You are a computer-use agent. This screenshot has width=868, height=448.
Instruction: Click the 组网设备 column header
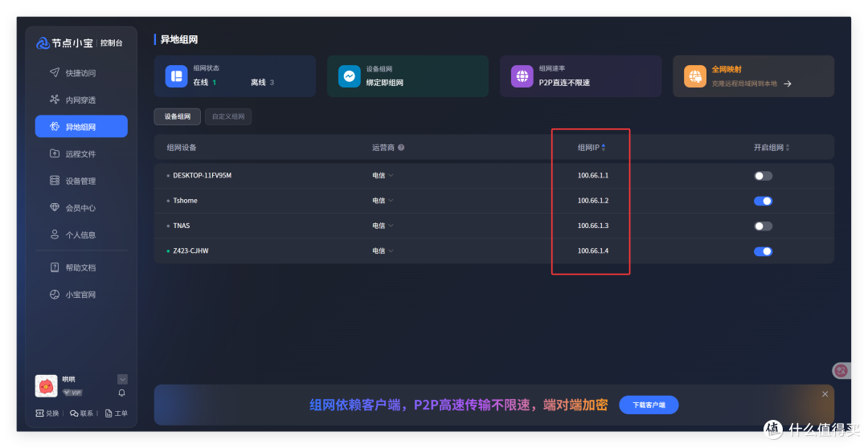[x=182, y=148]
